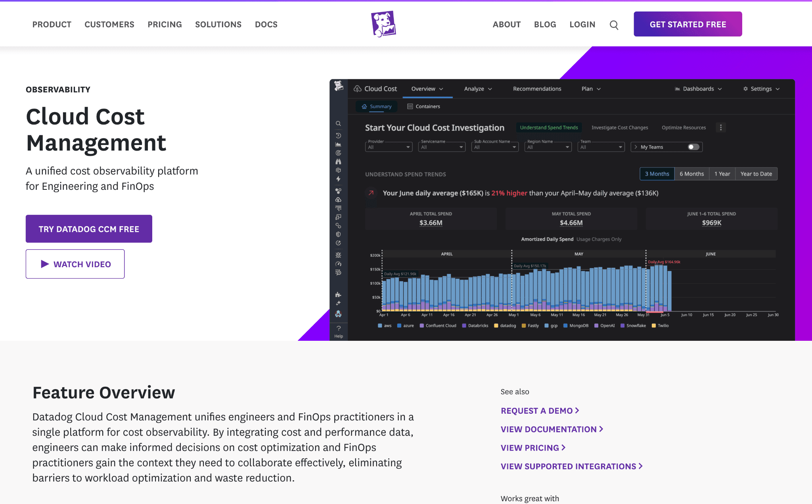Open the CUSTOMERS menu item
812x504 pixels.
pyautogui.click(x=109, y=25)
